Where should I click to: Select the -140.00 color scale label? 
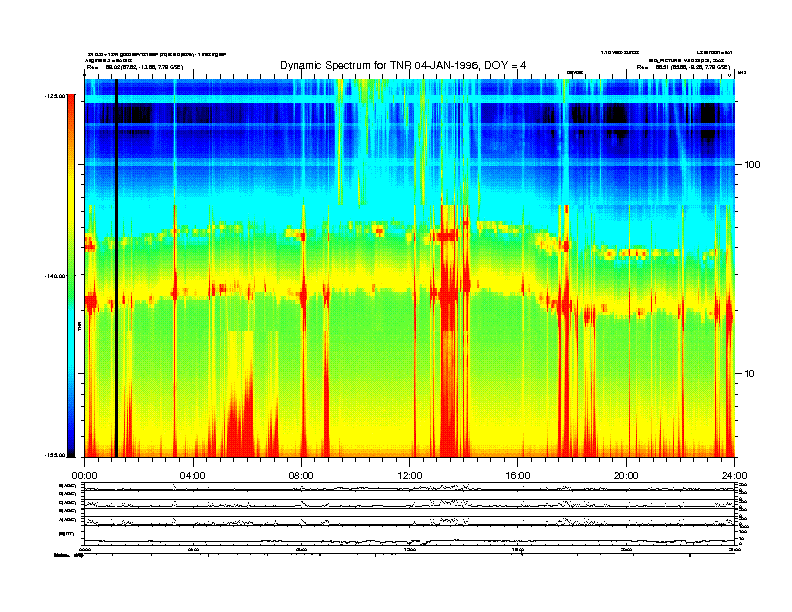tap(55, 276)
